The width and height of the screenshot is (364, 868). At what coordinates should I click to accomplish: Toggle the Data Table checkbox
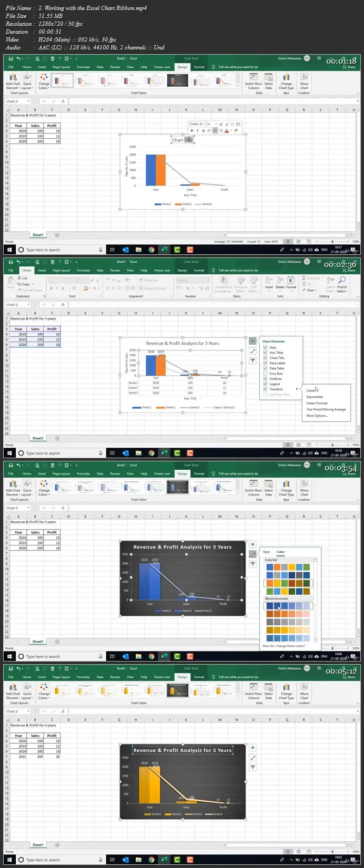click(x=266, y=368)
